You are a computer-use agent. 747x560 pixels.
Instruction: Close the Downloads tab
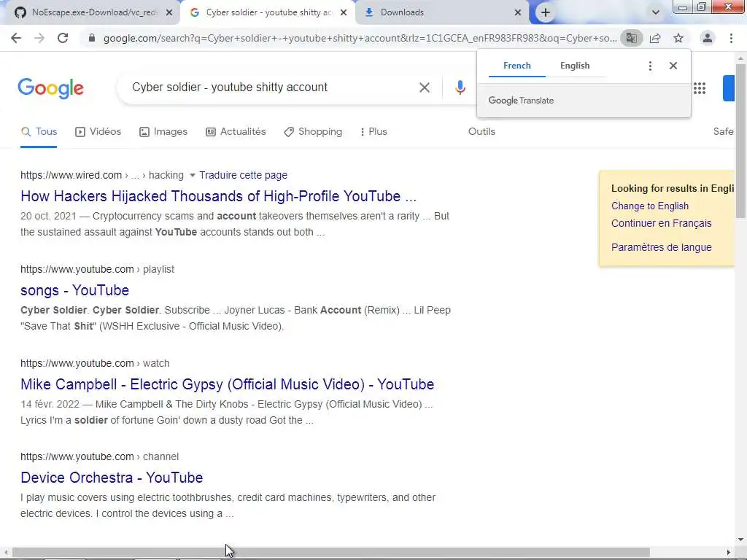[x=518, y=12]
